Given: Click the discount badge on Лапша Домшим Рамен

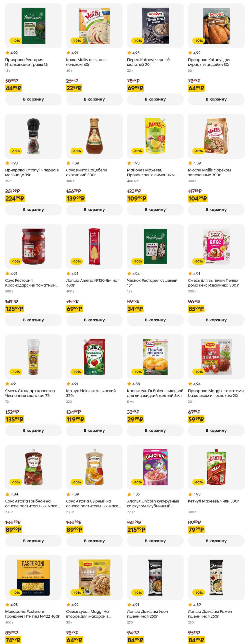Looking at the screenshot, I should (199, 593).
